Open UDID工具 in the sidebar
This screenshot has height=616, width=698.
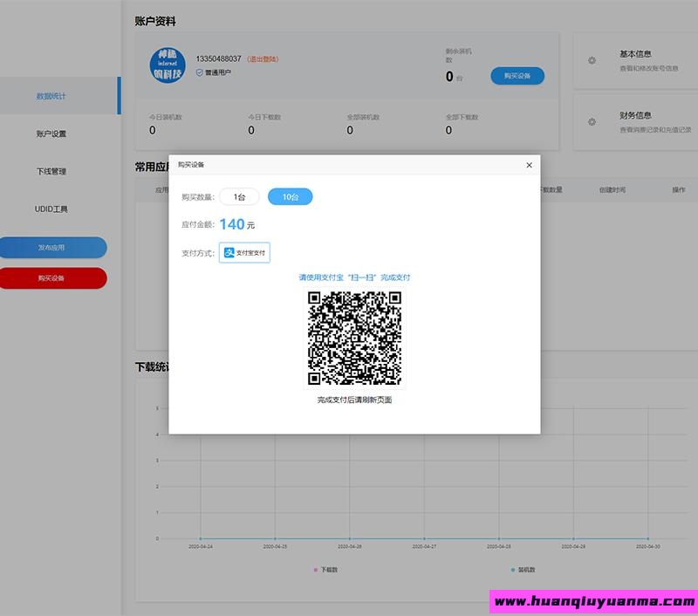pyautogui.click(x=51, y=209)
